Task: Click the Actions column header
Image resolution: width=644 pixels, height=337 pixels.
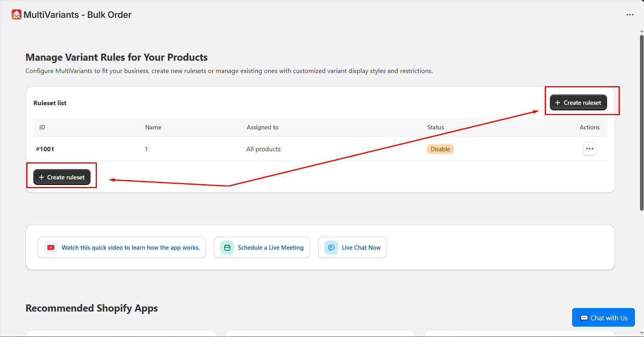Action: point(590,127)
